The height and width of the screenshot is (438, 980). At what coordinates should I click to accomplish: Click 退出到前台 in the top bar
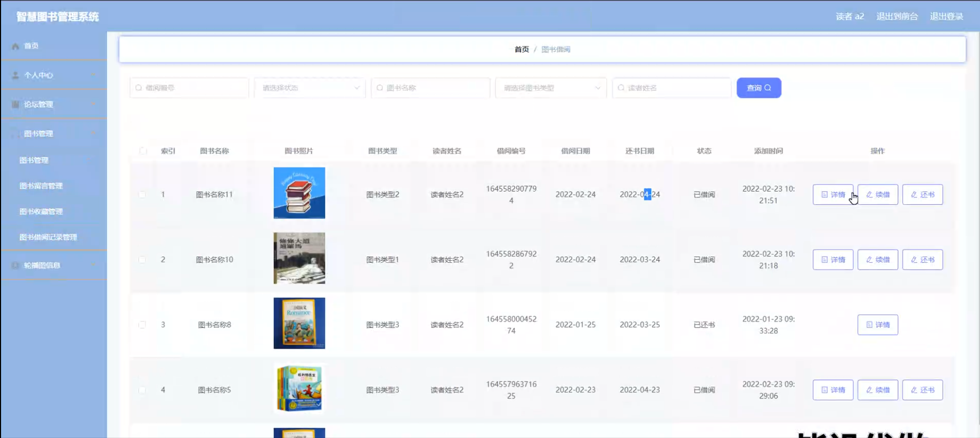click(897, 16)
